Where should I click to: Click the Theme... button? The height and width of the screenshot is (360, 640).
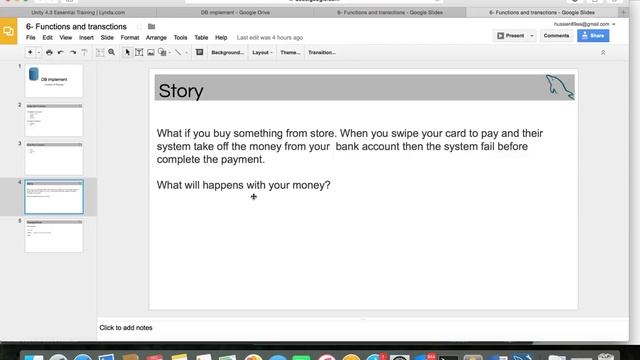click(290, 52)
